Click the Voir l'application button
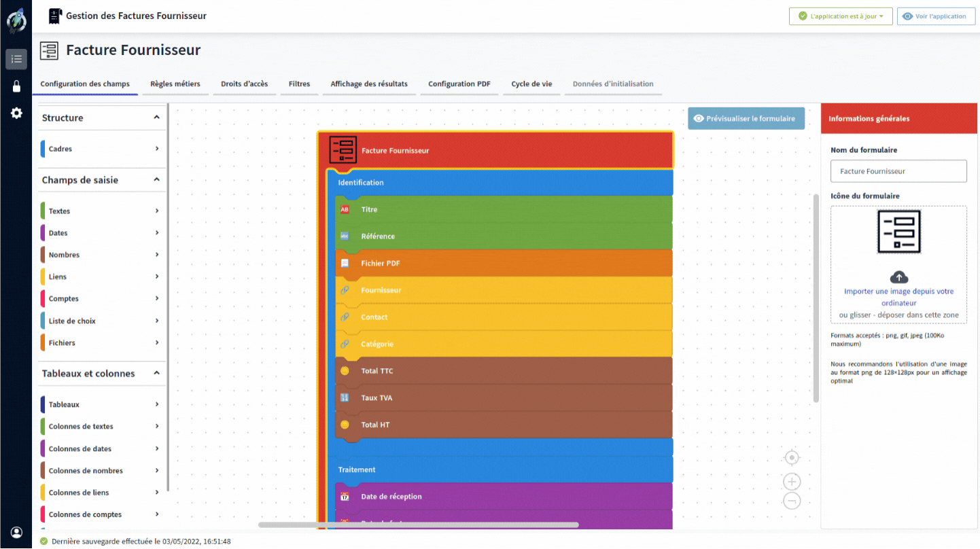Viewport: 980px width, 549px height. pyautogui.click(x=935, y=16)
